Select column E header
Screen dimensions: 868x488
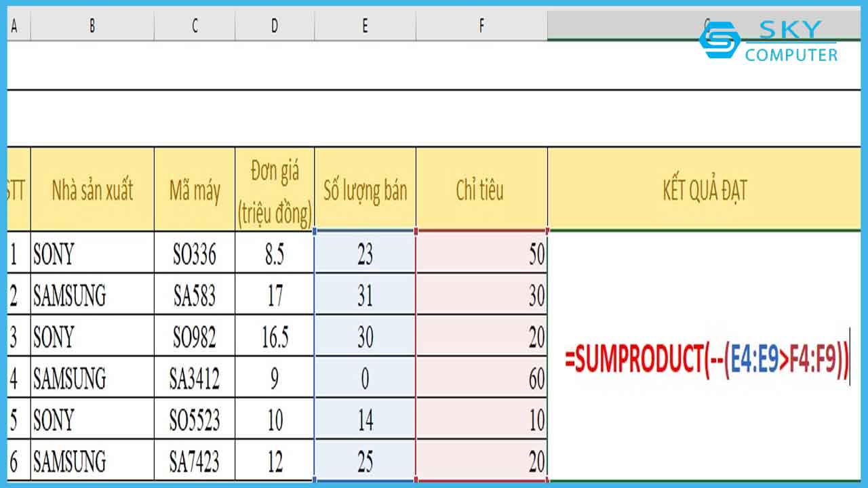click(x=366, y=26)
